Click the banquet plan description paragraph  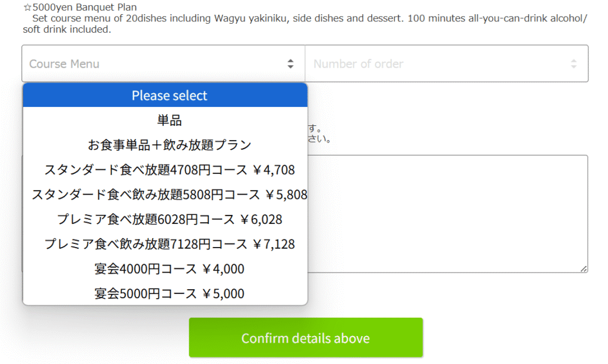coord(305,24)
